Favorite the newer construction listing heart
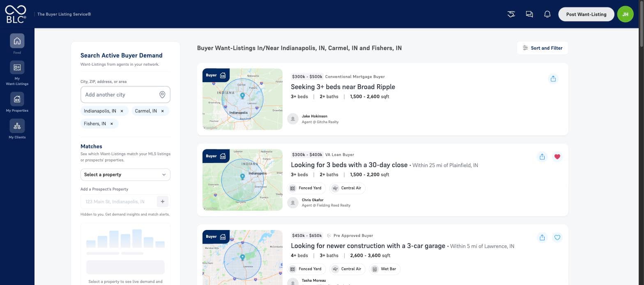This screenshot has width=644, height=285. coord(557,237)
